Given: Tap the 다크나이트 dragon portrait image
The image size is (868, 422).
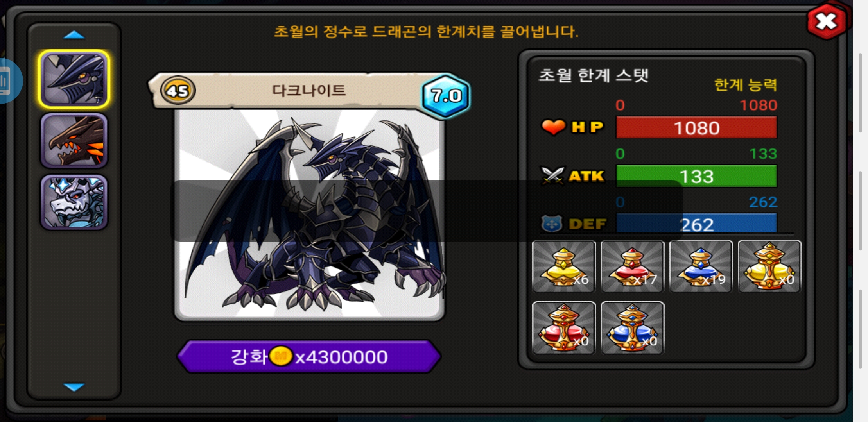Looking at the screenshot, I should 309,214.
